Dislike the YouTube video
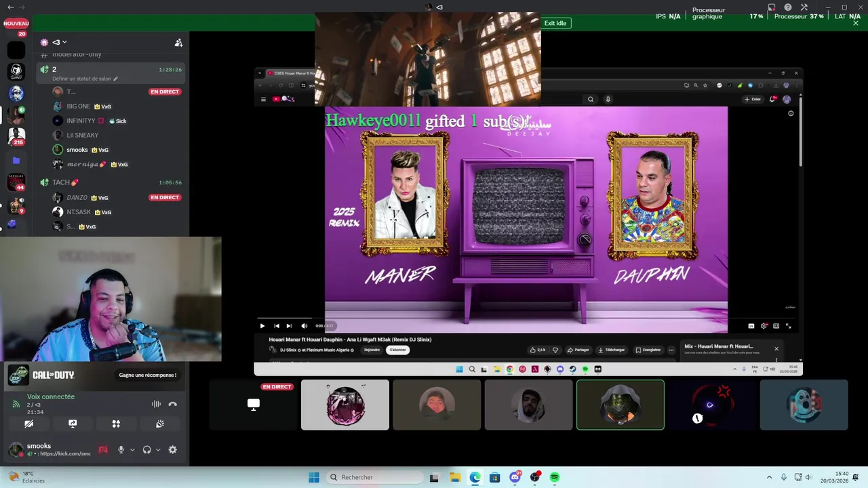Image resolution: width=868 pixels, height=488 pixels. 555,350
